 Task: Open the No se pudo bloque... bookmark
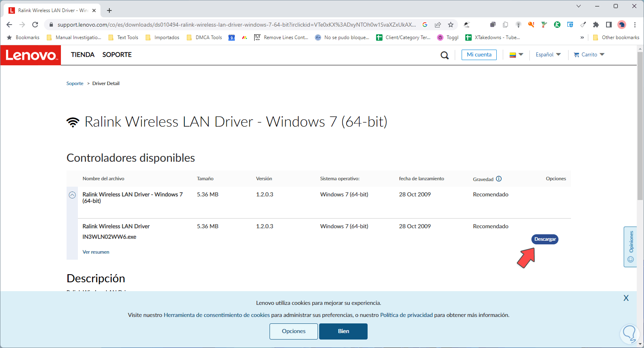(x=342, y=38)
